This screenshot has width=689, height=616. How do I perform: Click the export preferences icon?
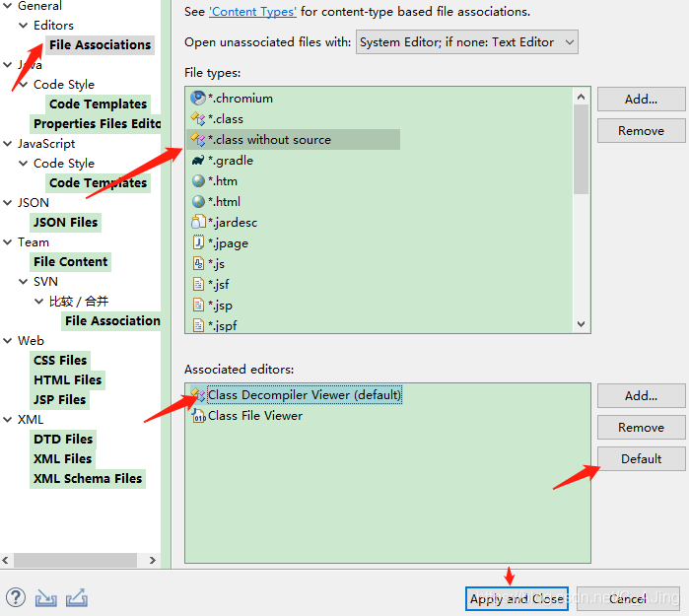77,598
